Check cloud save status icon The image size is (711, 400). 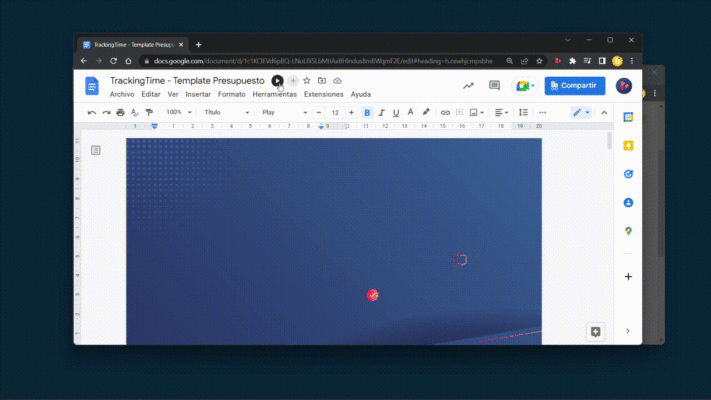coord(337,81)
